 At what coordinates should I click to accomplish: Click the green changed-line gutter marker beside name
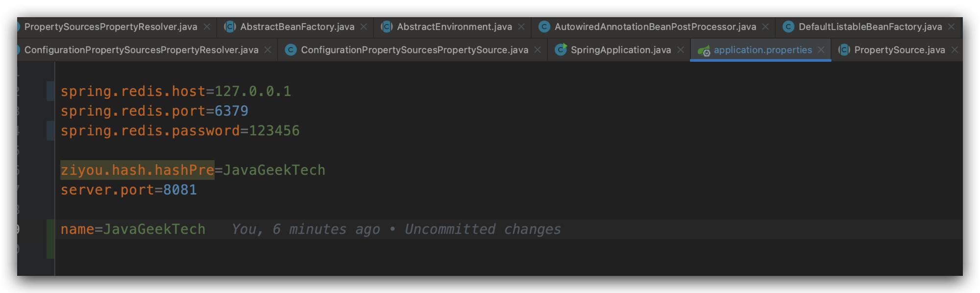pyautogui.click(x=50, y=239)
